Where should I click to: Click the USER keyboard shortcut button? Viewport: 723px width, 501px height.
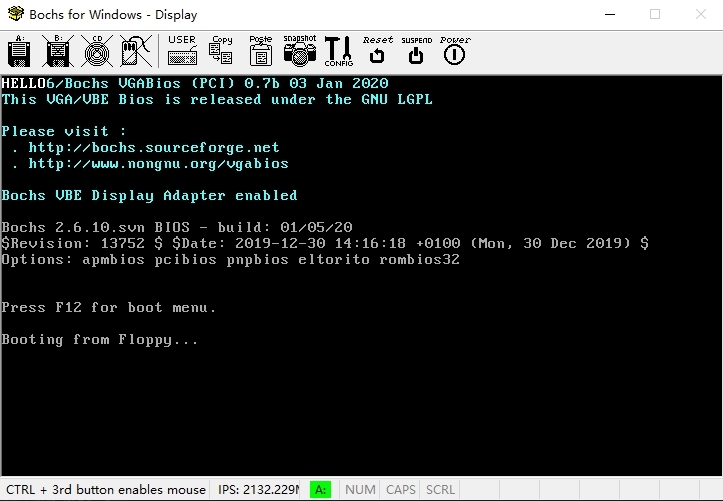tap(182, 51)
